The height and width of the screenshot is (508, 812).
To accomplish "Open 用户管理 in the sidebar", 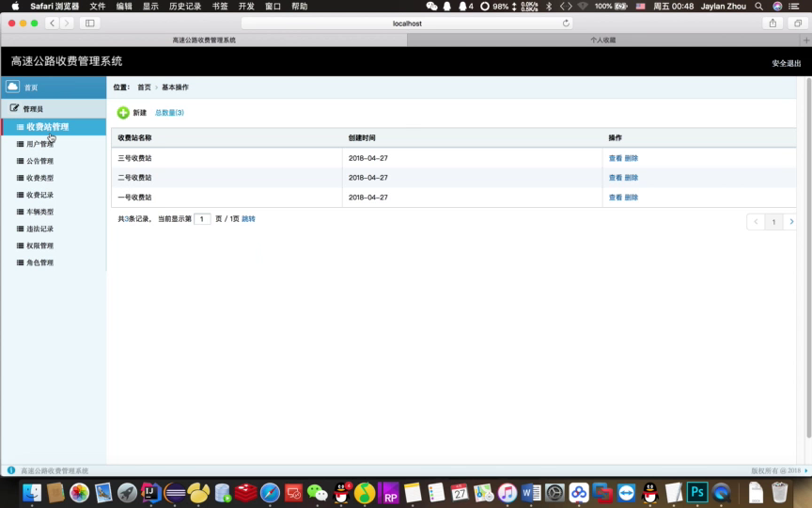I will (x=39, y=144).
